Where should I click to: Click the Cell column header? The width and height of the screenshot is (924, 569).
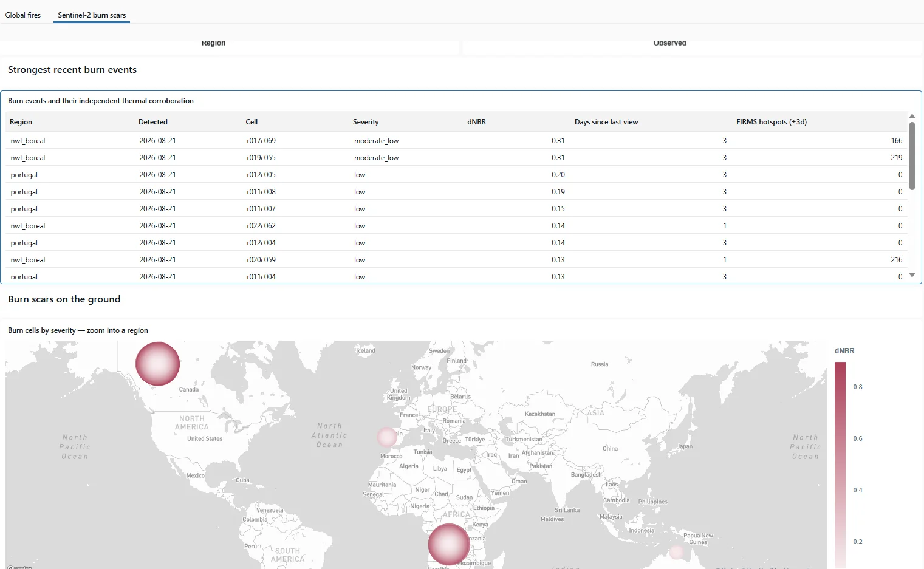pyautogui.click(x=252, y=122)
